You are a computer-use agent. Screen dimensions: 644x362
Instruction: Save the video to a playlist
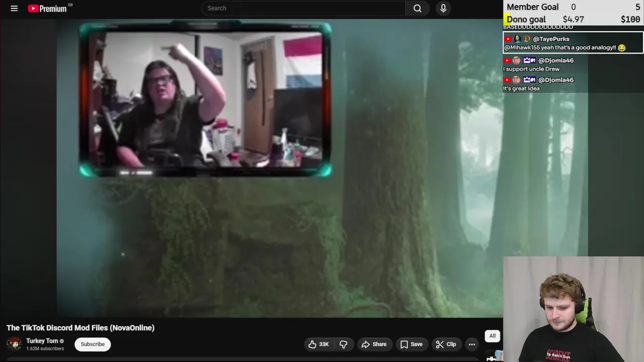click(x=411, y=344)
